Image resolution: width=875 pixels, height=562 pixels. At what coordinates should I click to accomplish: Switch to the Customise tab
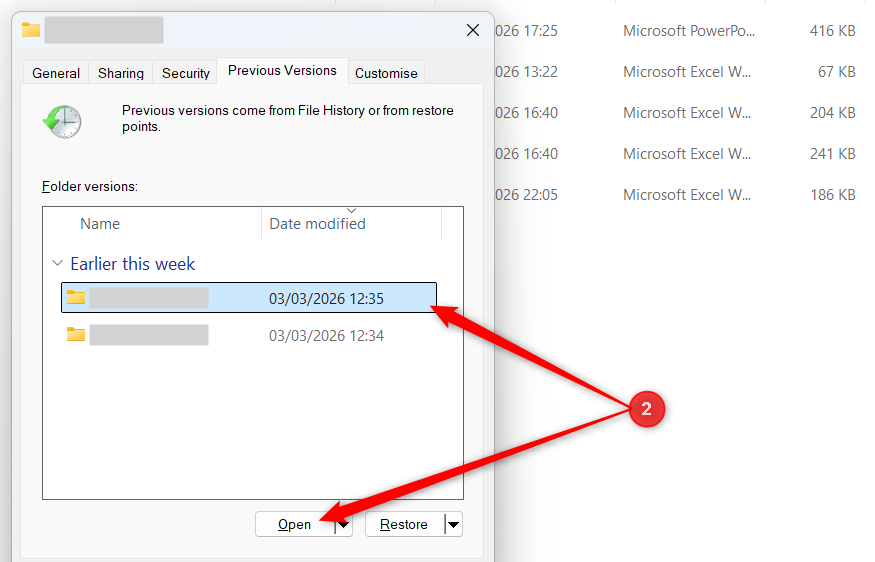click(x=386, y=73)
